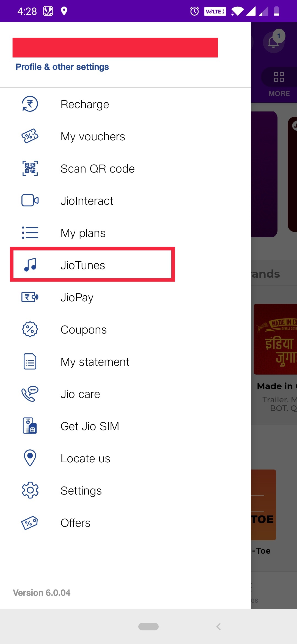This screenshot has width=297, height=644.
Task: Tap the JioPay payment icon
Action: [x=30, y=297]
